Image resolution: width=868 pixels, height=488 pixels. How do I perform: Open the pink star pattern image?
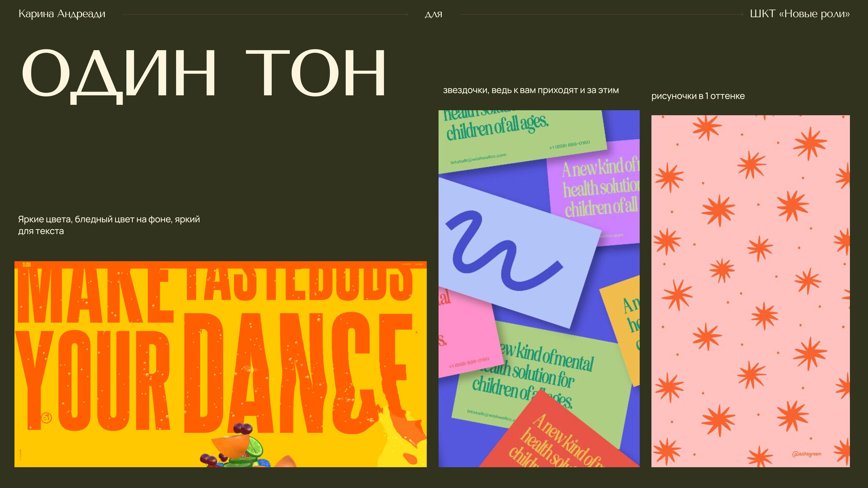coord(750,291)
